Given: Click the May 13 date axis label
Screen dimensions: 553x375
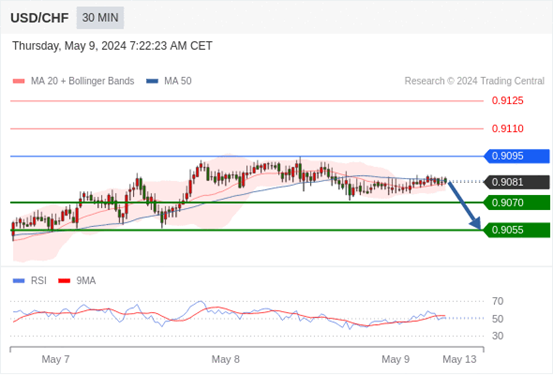Looking at the screenshot, I should tap(460, 359).
